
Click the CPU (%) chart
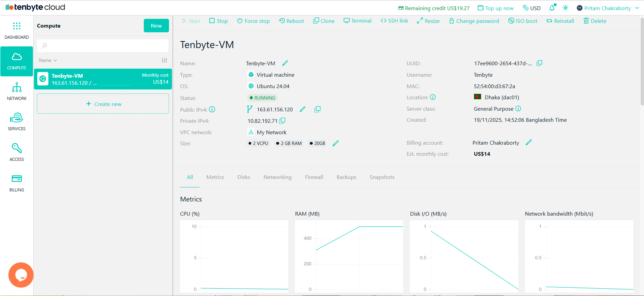pos(234,256)
